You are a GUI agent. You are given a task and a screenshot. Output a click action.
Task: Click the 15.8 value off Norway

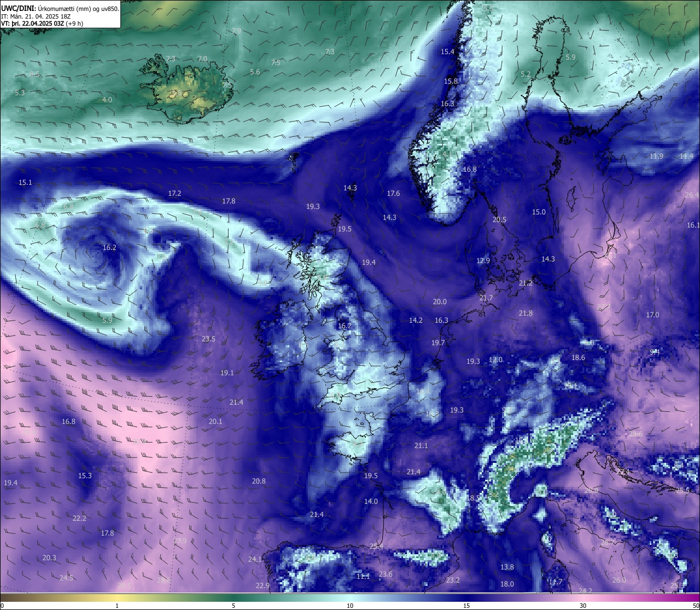[451, 82]
